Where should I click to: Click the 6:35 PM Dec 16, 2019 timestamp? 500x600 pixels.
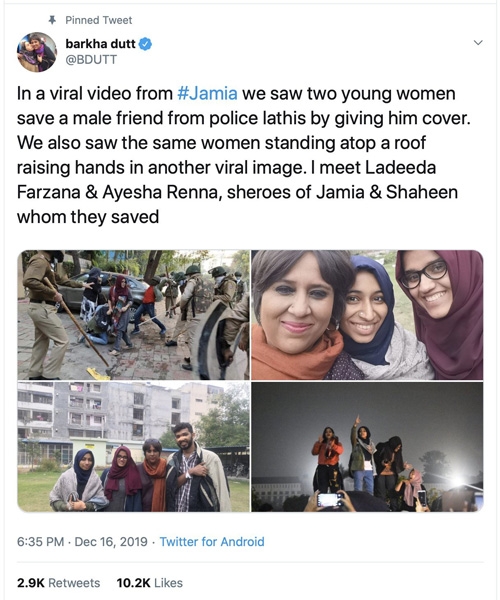point(82,541)
